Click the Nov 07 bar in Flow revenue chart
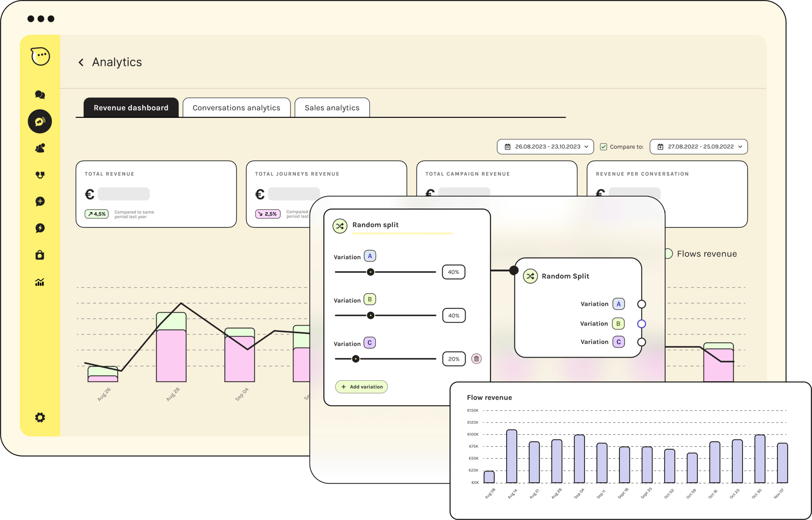Image resolution: width=812 pixels, height=520 pixels. click(x=782, y=463)
